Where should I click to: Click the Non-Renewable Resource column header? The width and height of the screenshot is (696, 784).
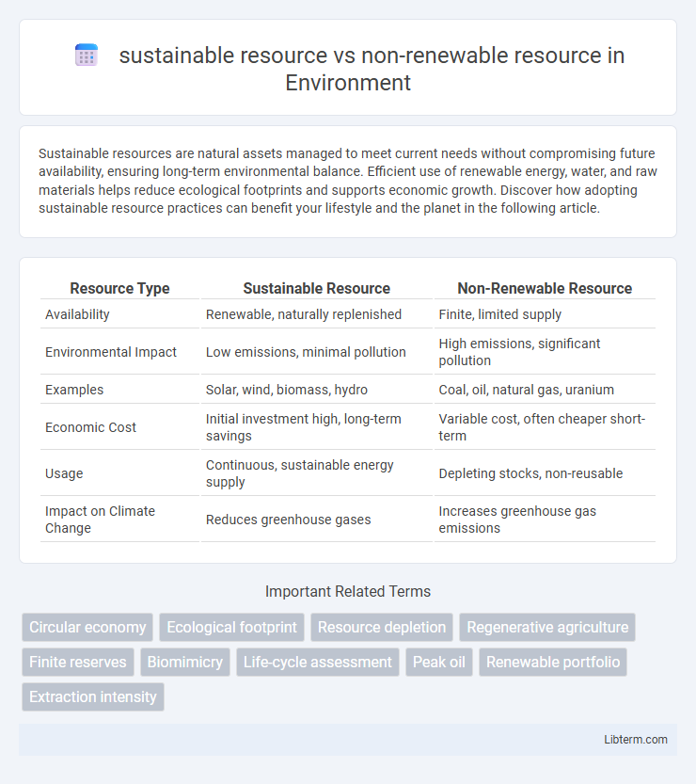pos(545,289)
